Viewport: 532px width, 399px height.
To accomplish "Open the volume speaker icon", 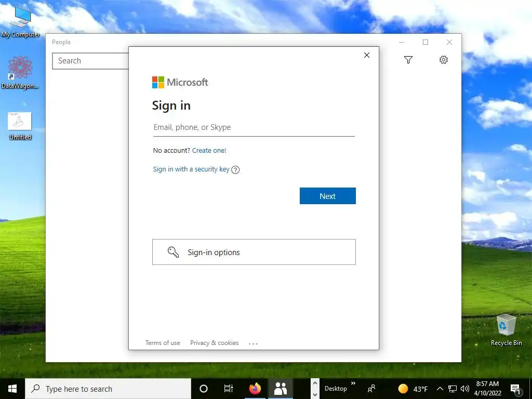I will [465, 389].
